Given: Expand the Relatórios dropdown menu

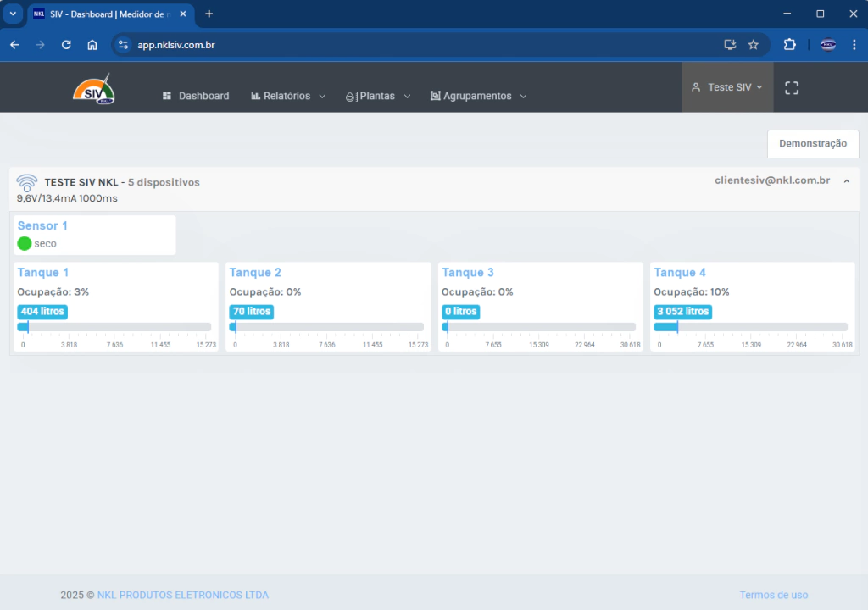Looking at the screenshot, I should coord(288,97).
